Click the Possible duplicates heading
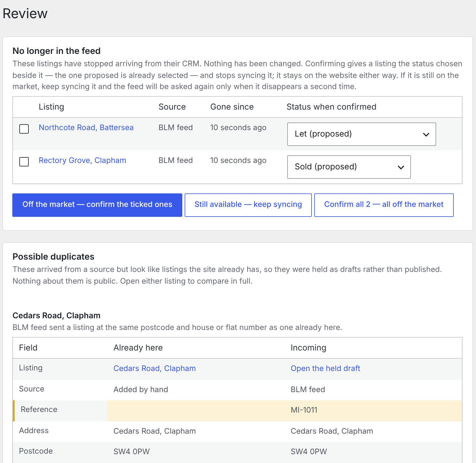This screenshot has height=463, width=476. coord(53,257)
